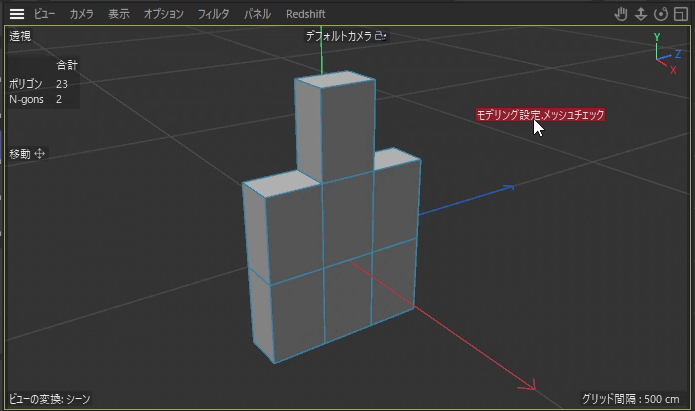
Task: Open the カメラ menu
Action: point(82,14)
